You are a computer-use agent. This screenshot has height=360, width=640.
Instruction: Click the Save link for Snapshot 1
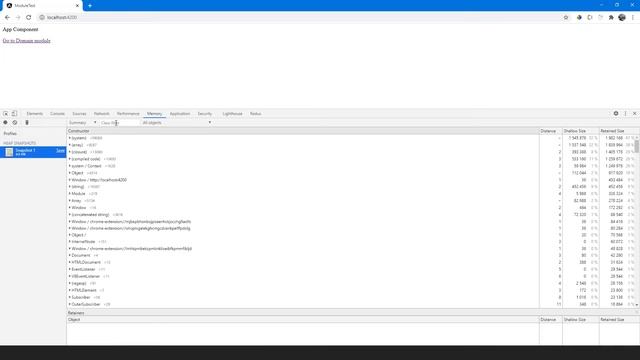(x=60, y=151)
